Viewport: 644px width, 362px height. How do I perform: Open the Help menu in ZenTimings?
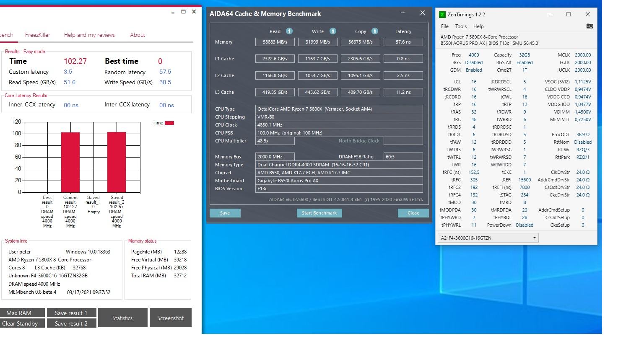[478, 26]
